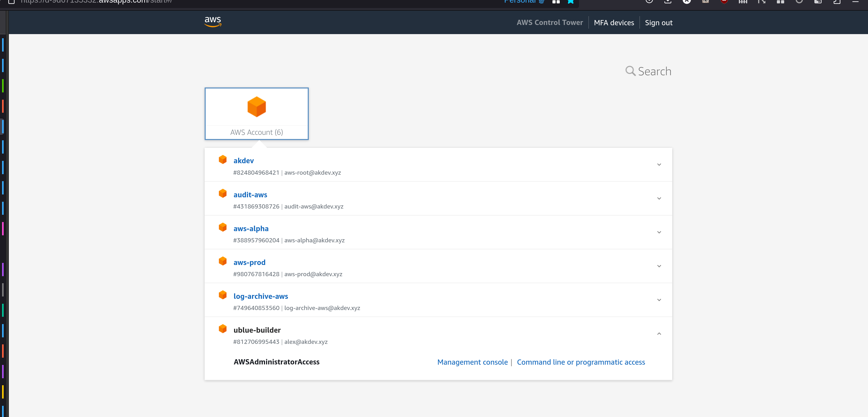
Task: Click the cube icon beside log-archive-aws
Action: (x=222, y=295)
